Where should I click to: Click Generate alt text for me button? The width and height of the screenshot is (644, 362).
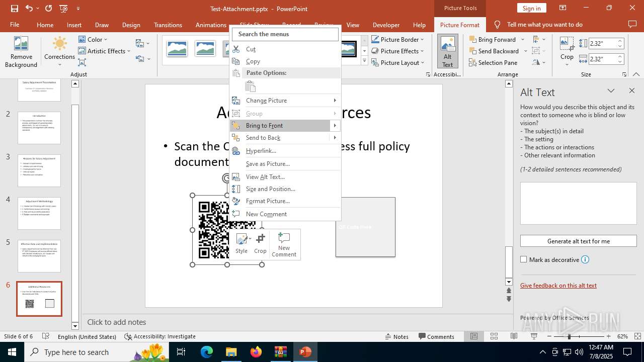click(579, 241)
